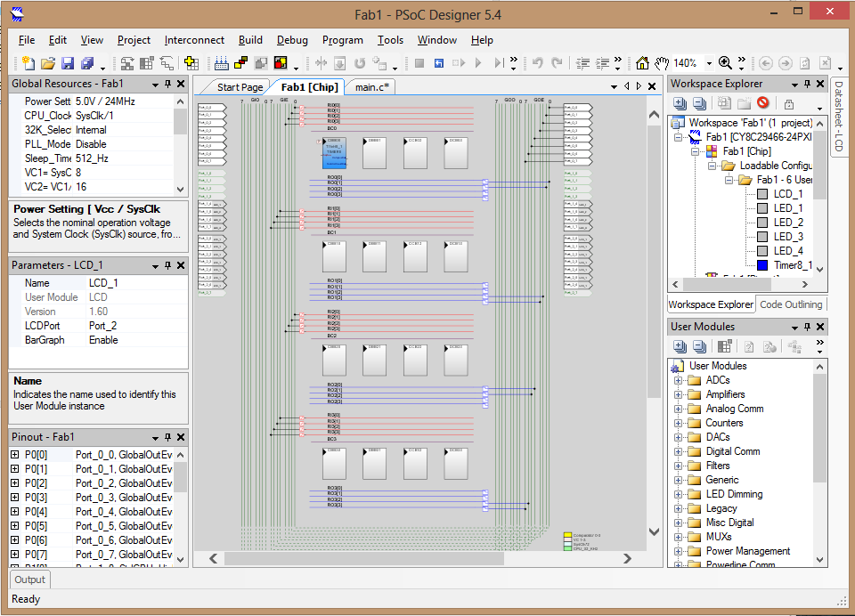Collapse the Loadable Configurations tree node

point(712,166)
